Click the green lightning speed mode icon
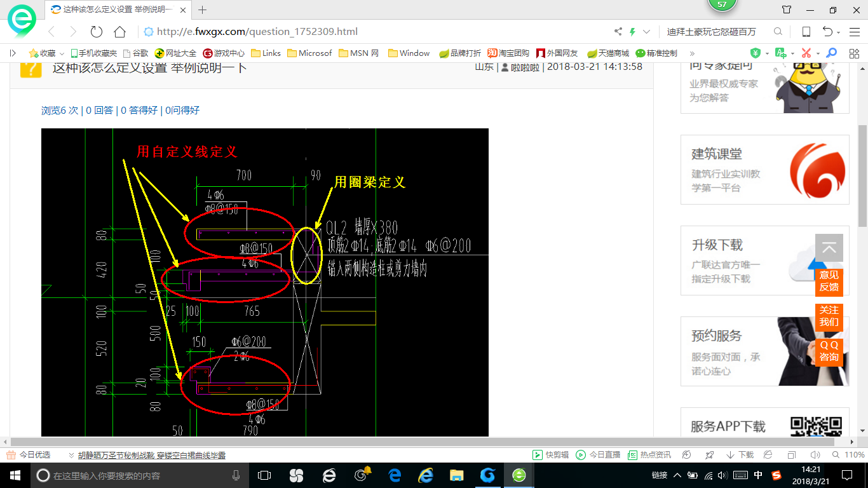 click(x=633, y=32)
